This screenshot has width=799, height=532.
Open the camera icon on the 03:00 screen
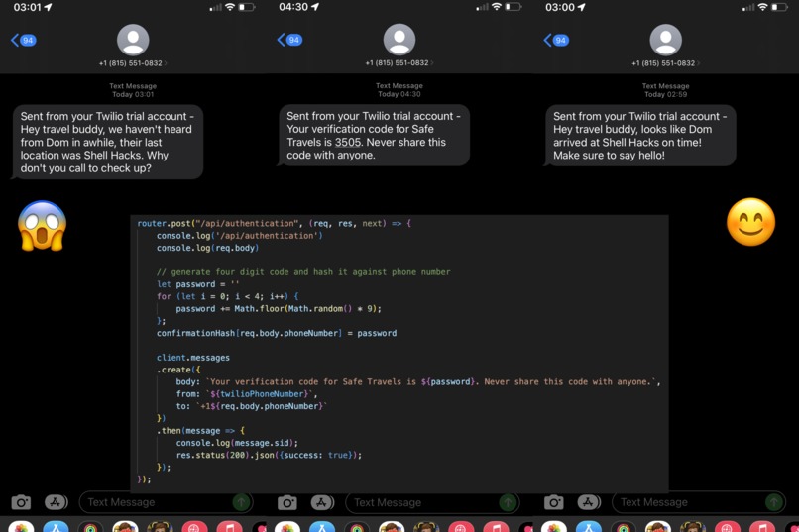pos(554,502)
